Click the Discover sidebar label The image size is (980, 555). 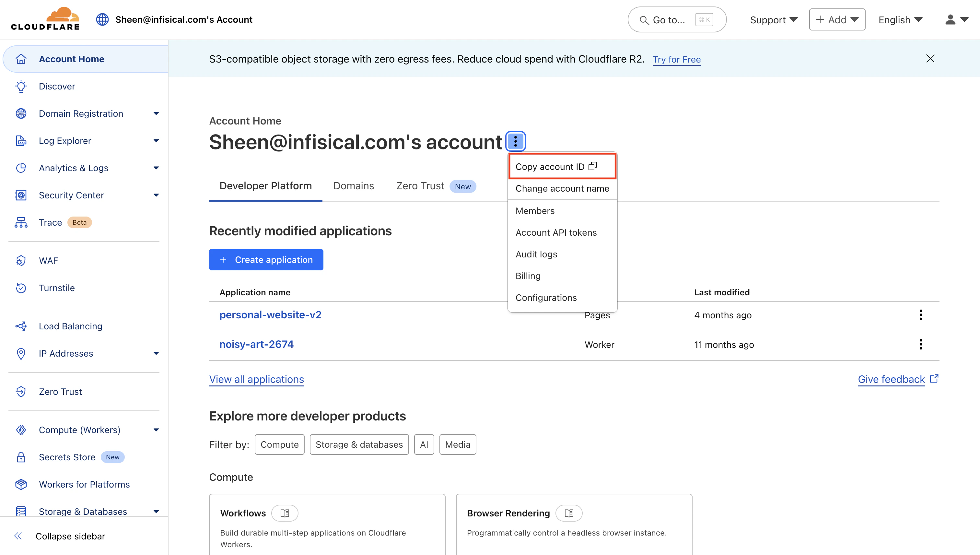(57, 86)
